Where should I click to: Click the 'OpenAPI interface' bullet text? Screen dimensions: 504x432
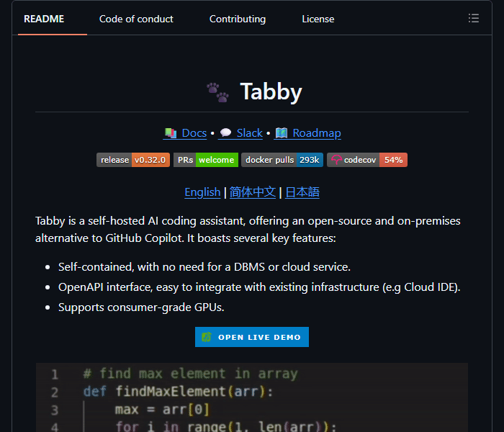click(x=259, y=287)
